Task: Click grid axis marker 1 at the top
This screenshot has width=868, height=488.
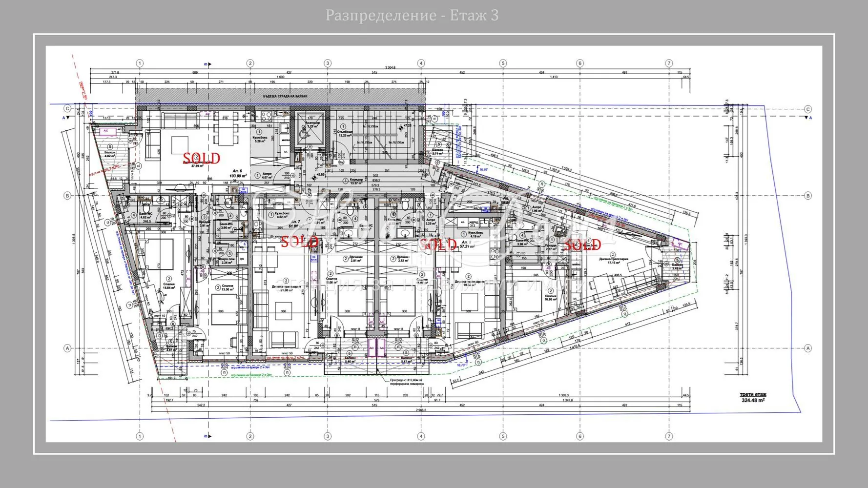Action: (x=140, y=63)
